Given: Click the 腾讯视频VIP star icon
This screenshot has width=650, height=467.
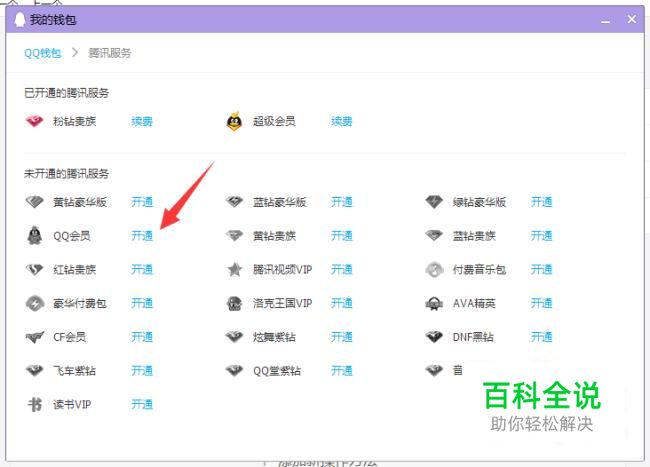Looking at the screenshot, I should pyautogui.click(x=235, y=269).
